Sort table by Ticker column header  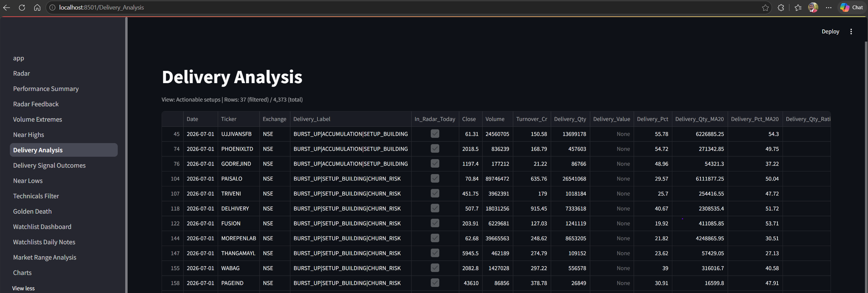pyautogui.click(x=239, y=119)
